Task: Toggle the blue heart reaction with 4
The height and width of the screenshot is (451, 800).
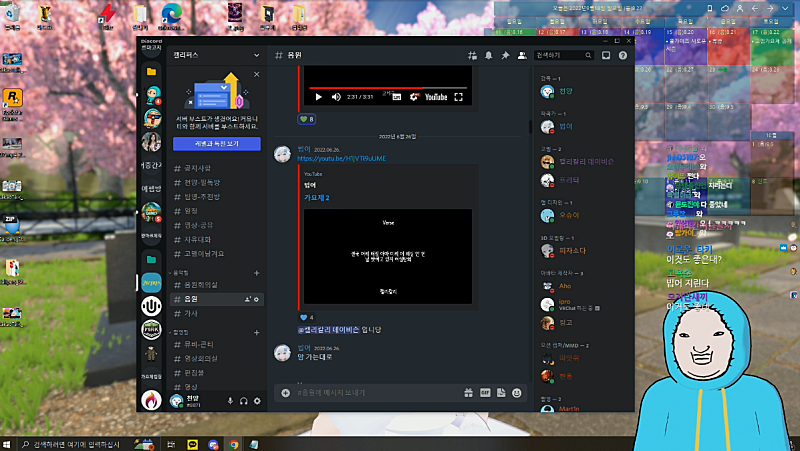Action: click(x=306, y=317)
